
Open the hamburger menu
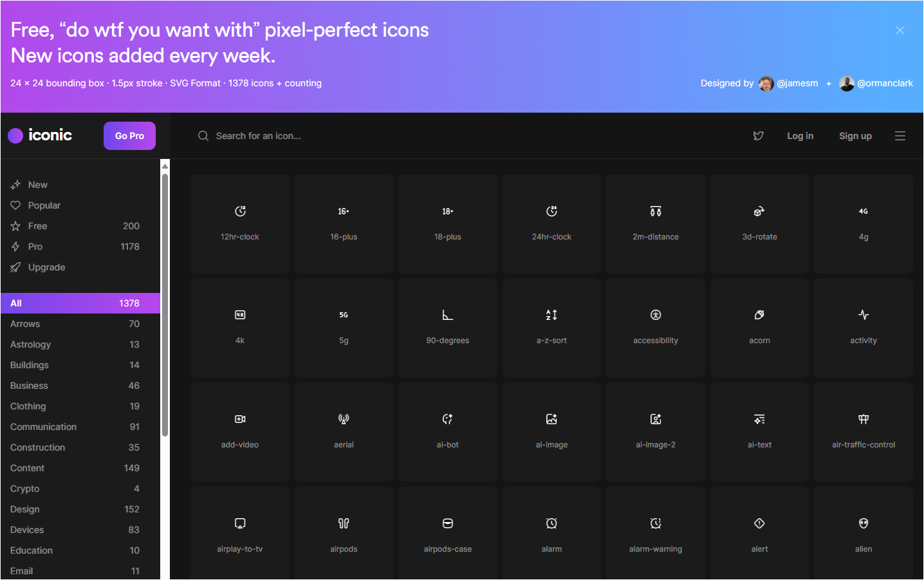900,136
